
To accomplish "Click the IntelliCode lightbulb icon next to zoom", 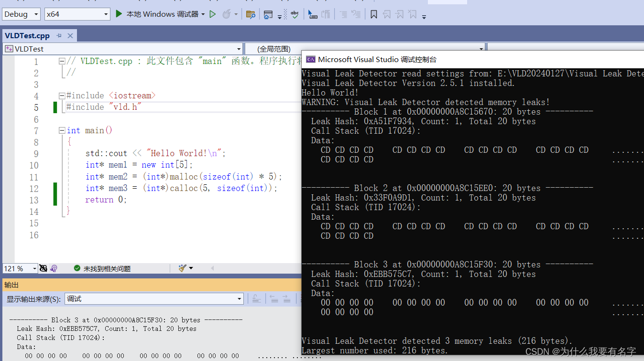I will 54,268.
